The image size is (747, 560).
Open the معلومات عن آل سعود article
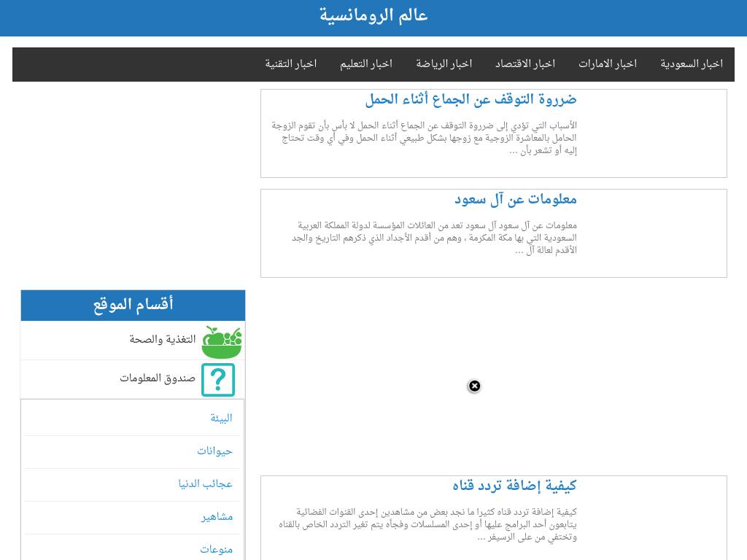(516, 199)
